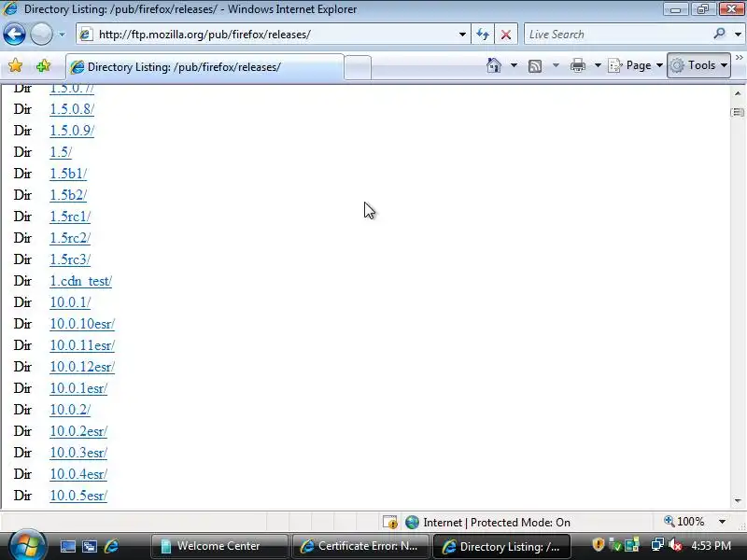This screenshot has height=560, width=747.
Task: Open the 1.cdn_test/ directory link
Action: click(x=80, y=281)
